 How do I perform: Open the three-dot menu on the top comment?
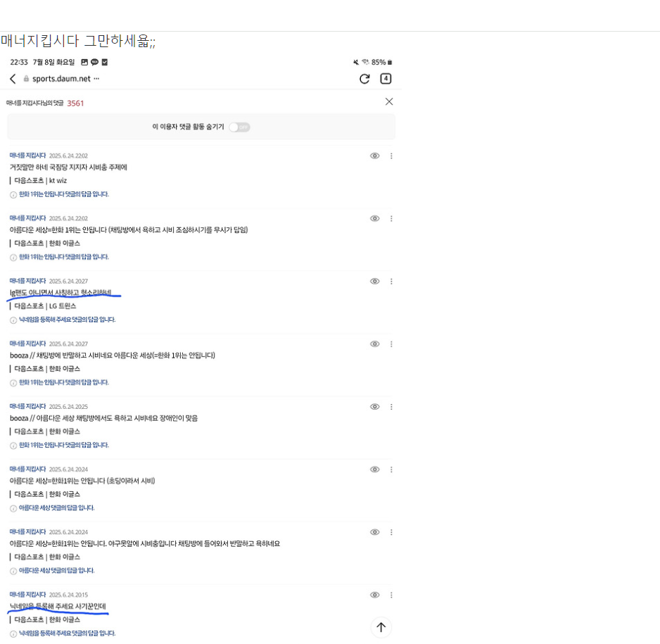point(391,156)
